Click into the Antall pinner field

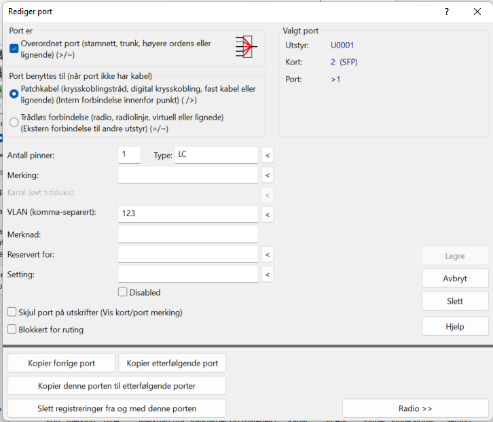[x=129, y=155]
